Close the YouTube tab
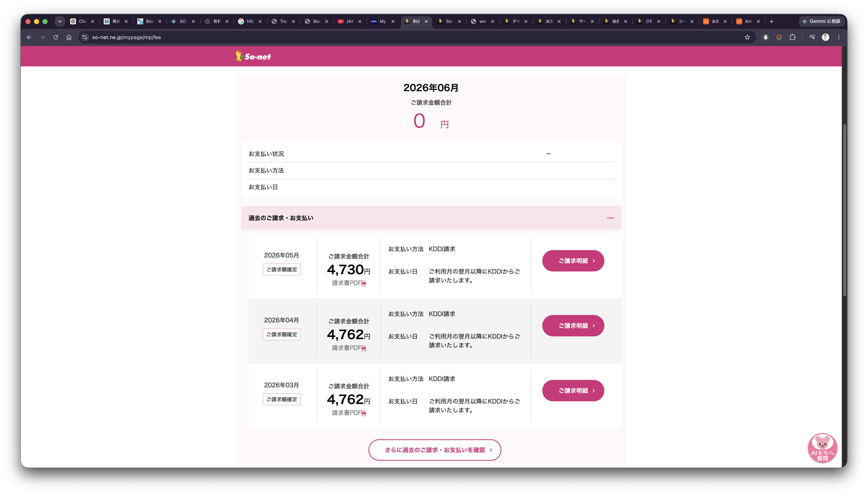 click(360, 21)
